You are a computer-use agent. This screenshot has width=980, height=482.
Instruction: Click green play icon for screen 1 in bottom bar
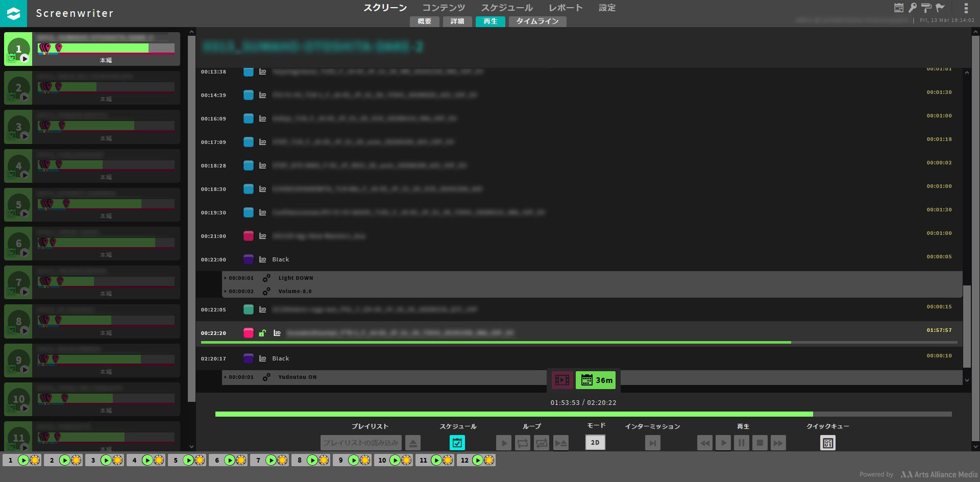(23, 460)
